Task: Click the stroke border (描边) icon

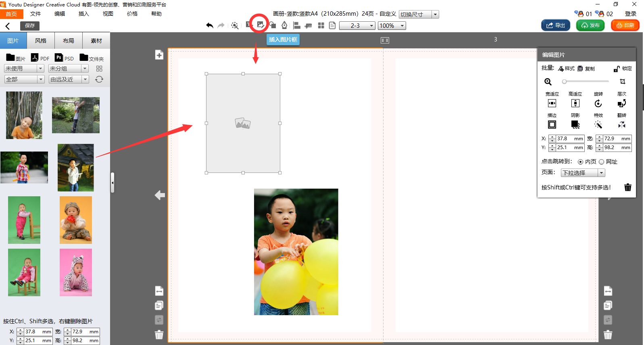Action: (x=552, y=125)
